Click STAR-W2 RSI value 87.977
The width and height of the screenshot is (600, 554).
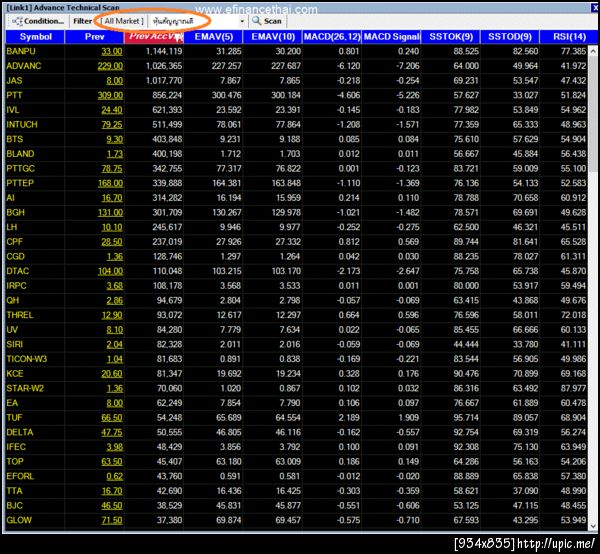pyautogui.click(x=573, y=388)
